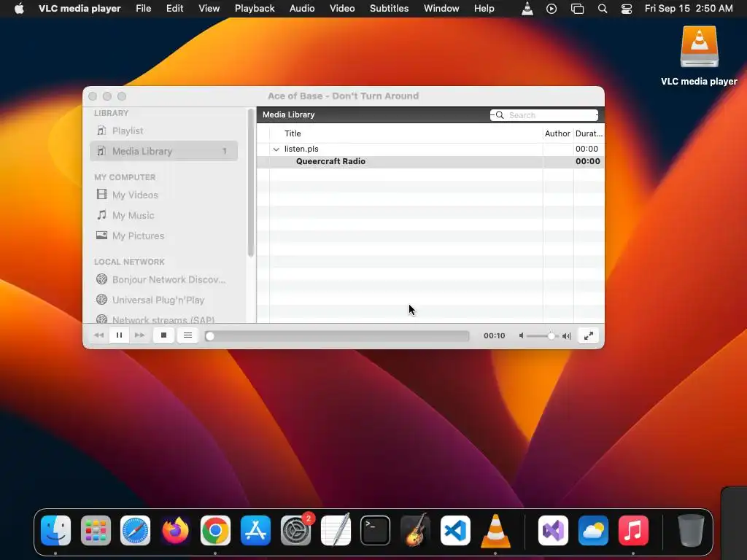Open Control Center in the menu bar
Image resolution: width=747 pixels, height=560 pixels.
click(x=627, y=9)
